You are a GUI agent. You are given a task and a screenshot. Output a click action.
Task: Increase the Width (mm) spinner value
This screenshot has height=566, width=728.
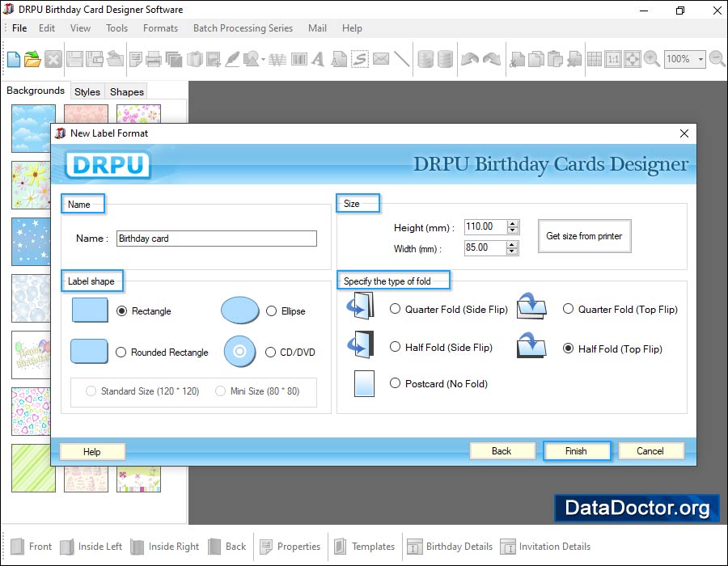pos(512,244)
